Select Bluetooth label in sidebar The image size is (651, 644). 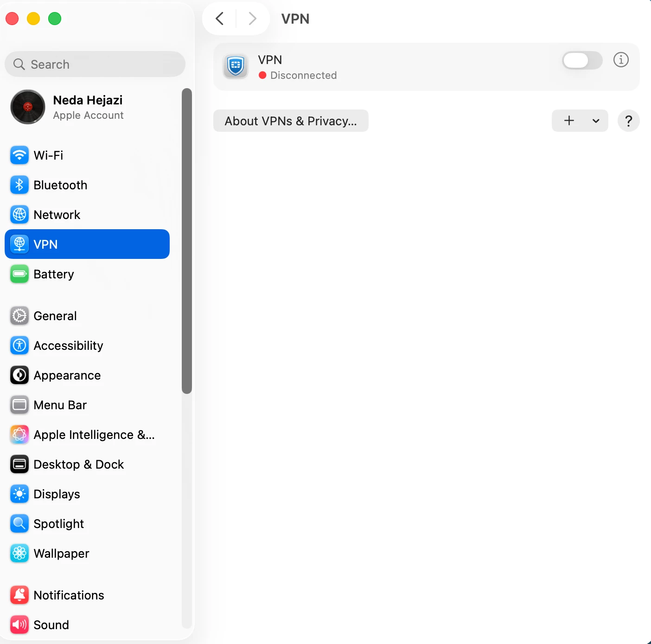pos(60,185)
